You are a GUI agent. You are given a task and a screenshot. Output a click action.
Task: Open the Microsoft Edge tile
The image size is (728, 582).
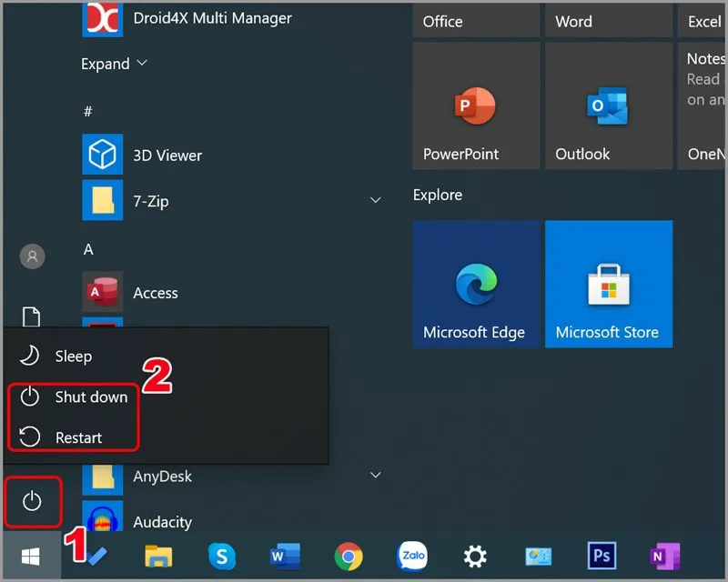pyautogui.click(x=476, y=284)
